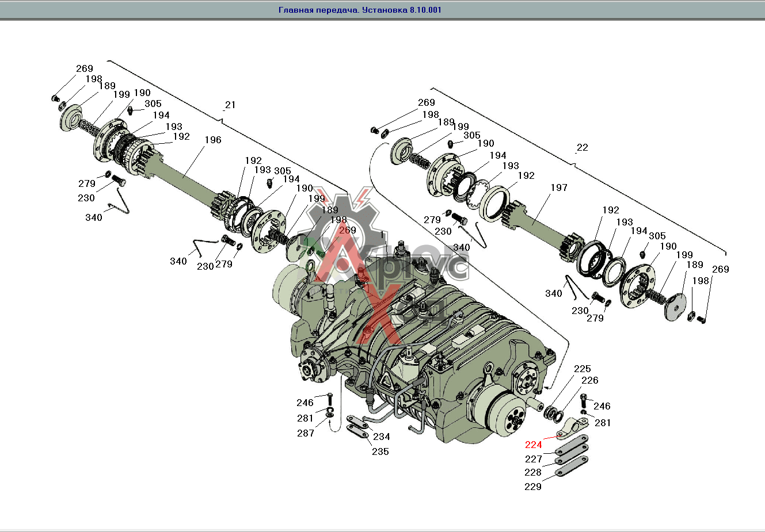
Task: Click the title 'Главная передача. Установка 8.10.001'
Action: tap(360, 10)
